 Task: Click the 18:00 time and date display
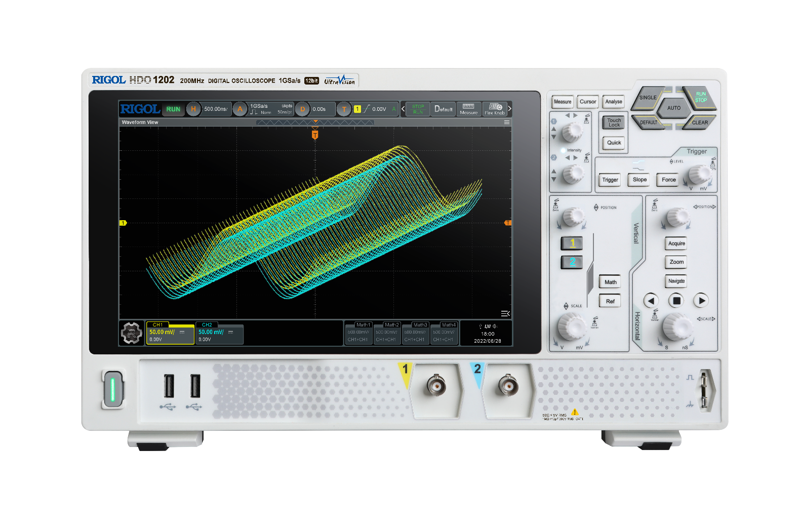click(487, 337)
